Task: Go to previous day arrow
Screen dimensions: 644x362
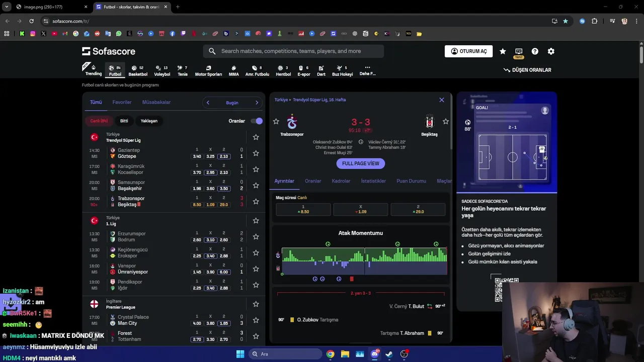Action: (x=208, y=103)
